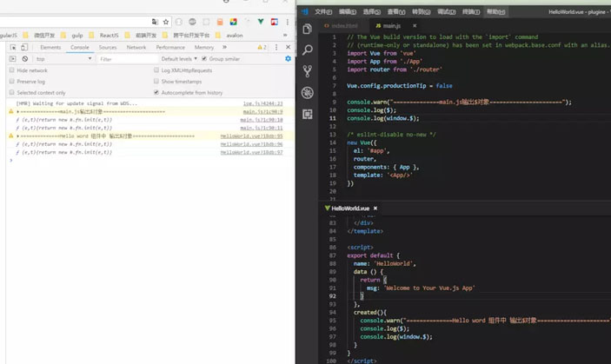Bookmark this page with the star icon
The image size is (611, 364).
[166, 22]
